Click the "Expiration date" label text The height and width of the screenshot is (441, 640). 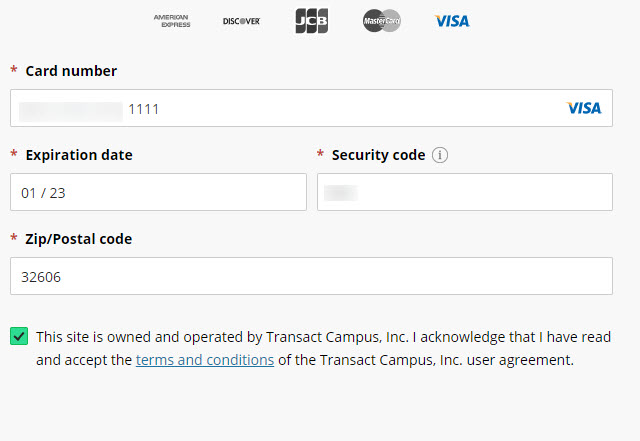pos(79,155)
